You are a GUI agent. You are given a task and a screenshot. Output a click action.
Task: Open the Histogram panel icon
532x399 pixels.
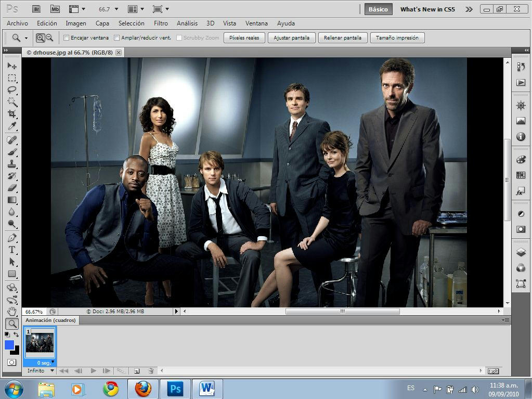(x=521, y=121)
